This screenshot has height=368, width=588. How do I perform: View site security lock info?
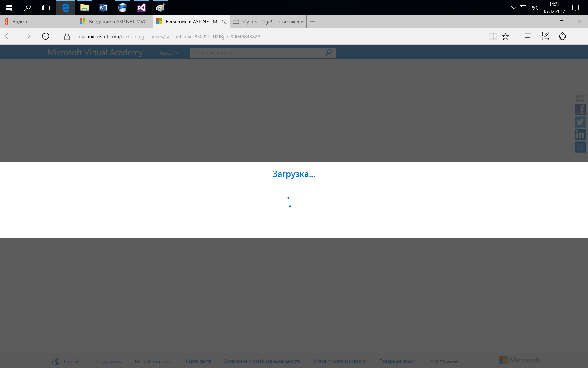coord(67,36)
